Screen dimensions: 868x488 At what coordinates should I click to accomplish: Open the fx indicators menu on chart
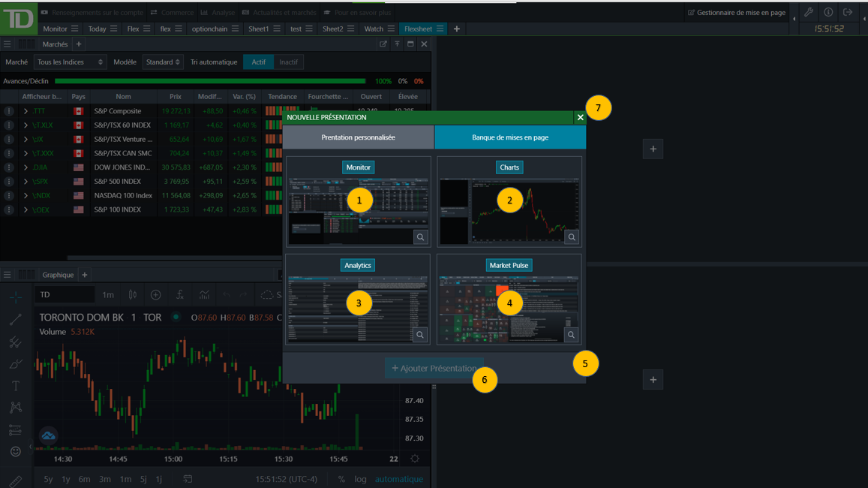coord(180,295)
